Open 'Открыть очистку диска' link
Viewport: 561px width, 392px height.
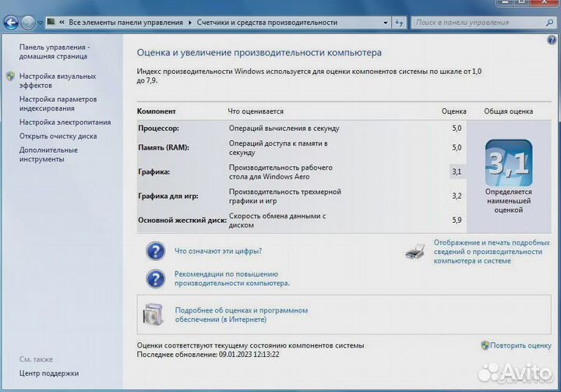[x=58, y=136]
